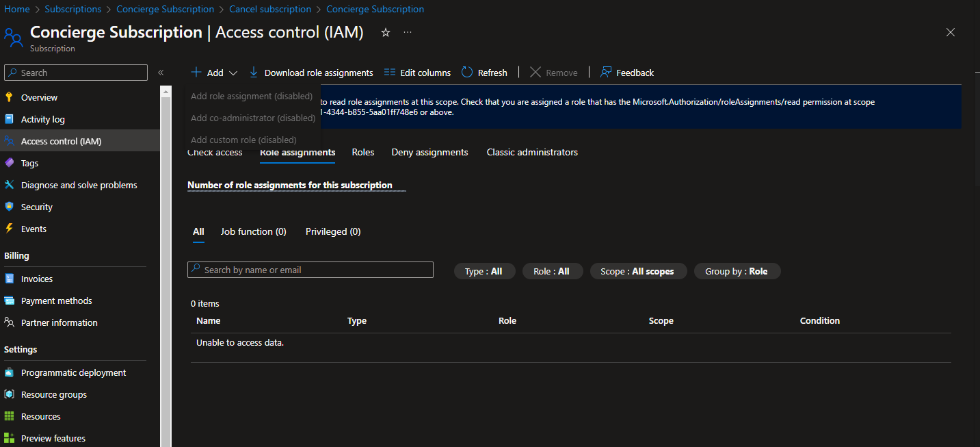Screen dimensions: 980x447
Task: Click the Home breadcrumb link
Action: coord(16,9)
